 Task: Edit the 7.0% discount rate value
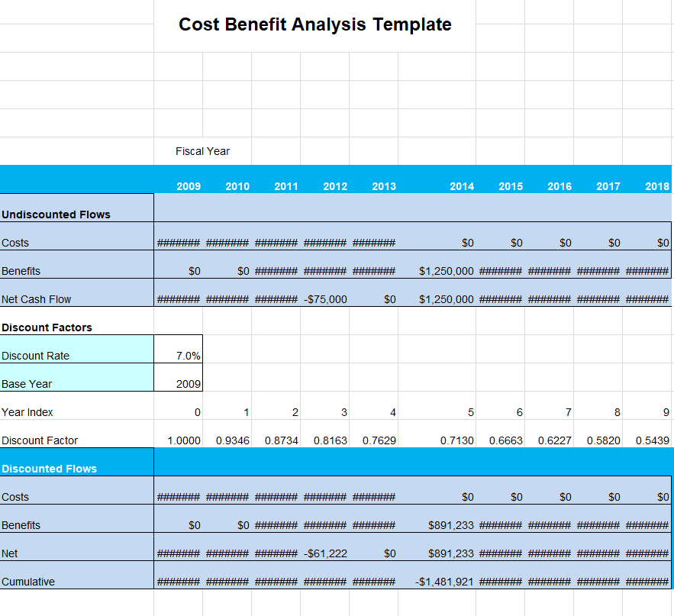click(x=188, y=356)
